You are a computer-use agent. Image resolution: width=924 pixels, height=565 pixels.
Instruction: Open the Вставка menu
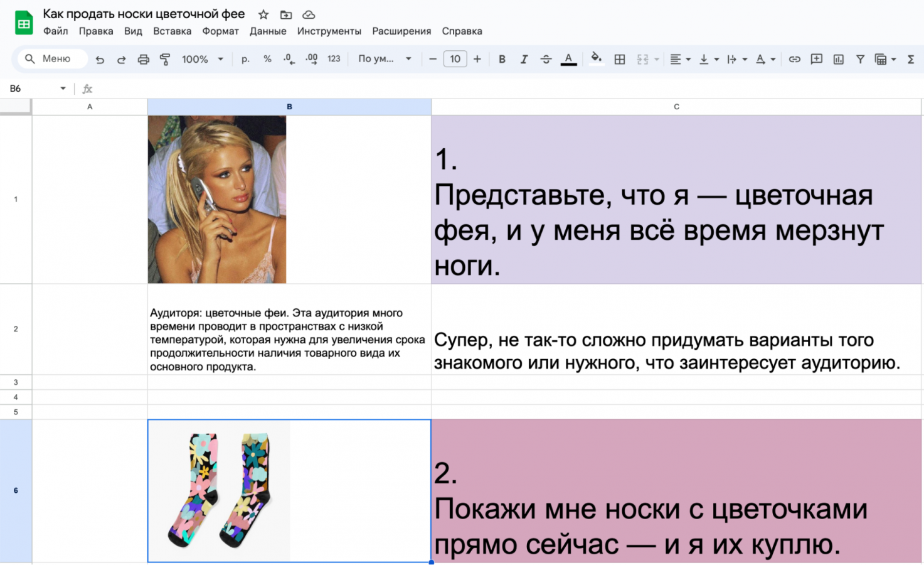tap(172, 31)
